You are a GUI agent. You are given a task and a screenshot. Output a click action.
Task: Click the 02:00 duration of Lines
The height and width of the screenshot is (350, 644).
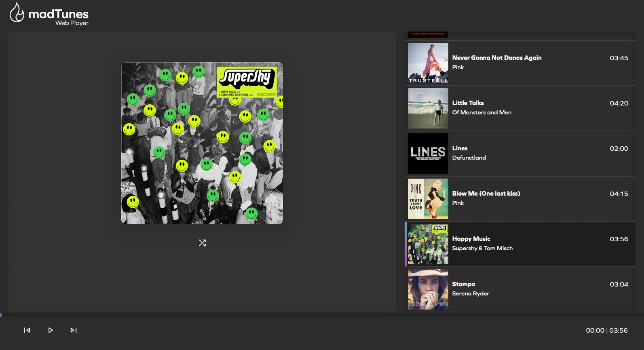tap(619, 148)
